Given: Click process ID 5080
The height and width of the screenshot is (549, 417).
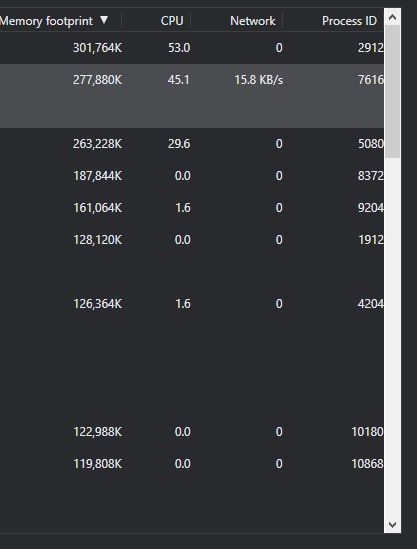Looking at the screenshot, I should (x=370, y=144).
